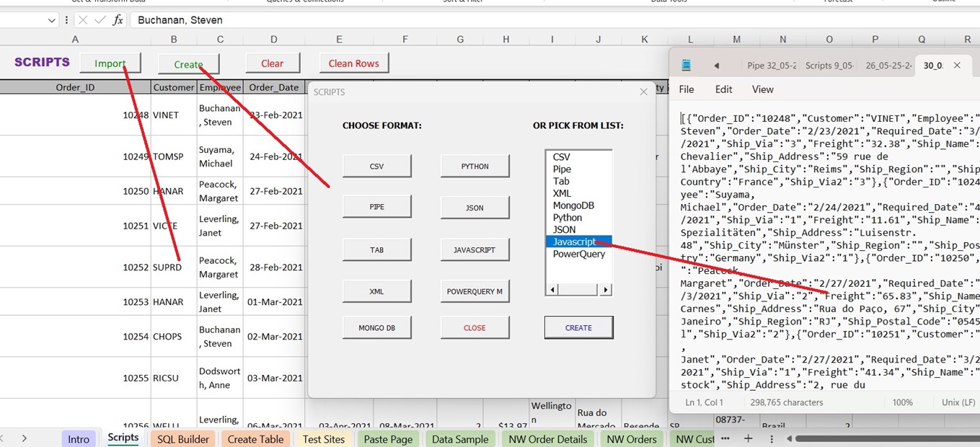Screen dimensions: 980x447
Task: Open the NW Order Details sheet tab
Action: (547, 439)
